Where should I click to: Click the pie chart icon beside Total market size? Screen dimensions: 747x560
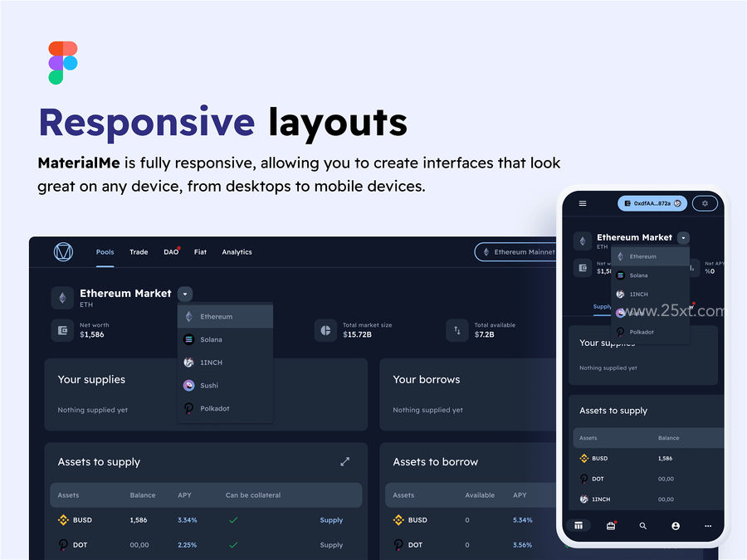(326, 330)
